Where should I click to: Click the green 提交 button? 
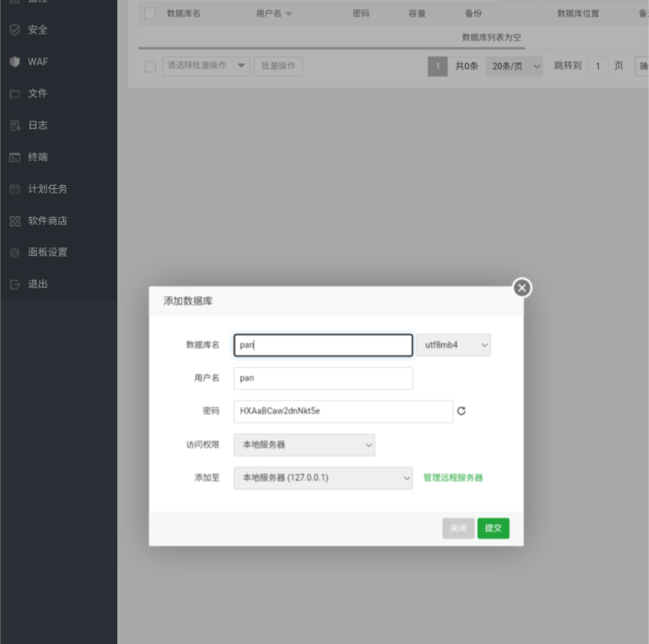pyautogui.click(x=493, y=528)
